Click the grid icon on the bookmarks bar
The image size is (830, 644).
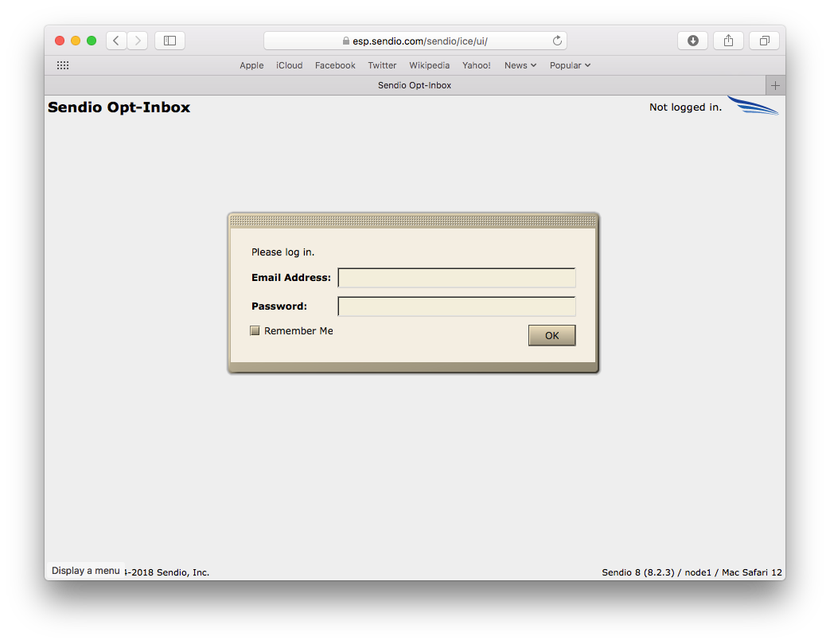coord(62,64)
